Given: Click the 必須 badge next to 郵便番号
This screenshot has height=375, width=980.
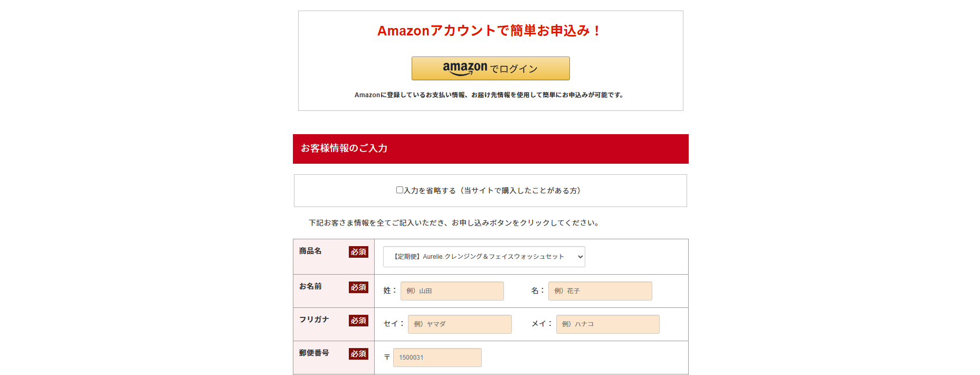Looking at the screenshot, I should coord(358,354).
